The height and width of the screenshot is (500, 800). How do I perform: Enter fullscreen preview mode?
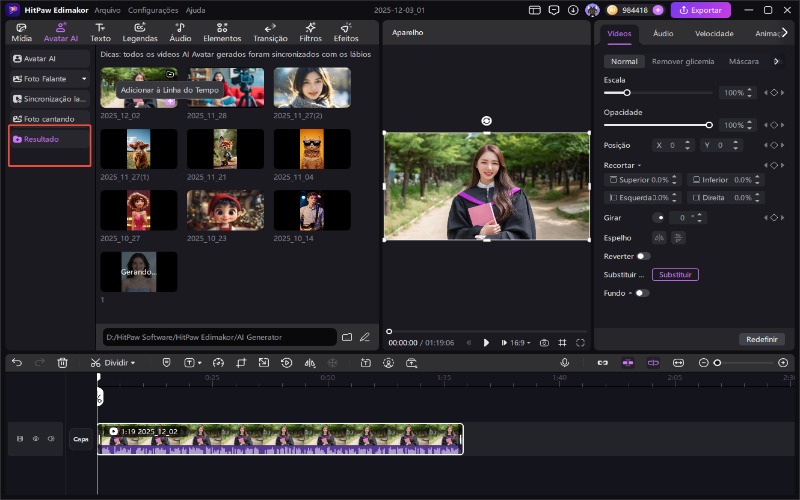[580, 342]
